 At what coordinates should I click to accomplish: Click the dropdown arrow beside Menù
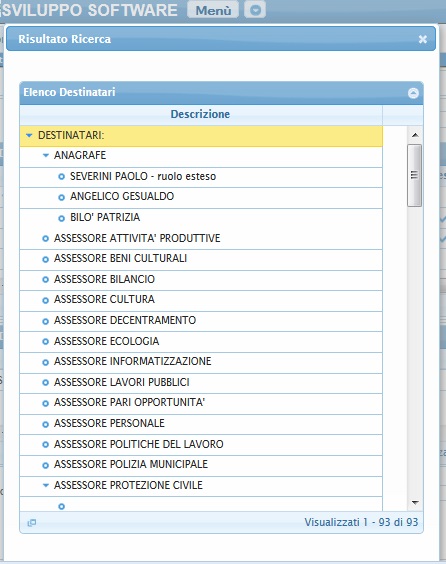255,10
